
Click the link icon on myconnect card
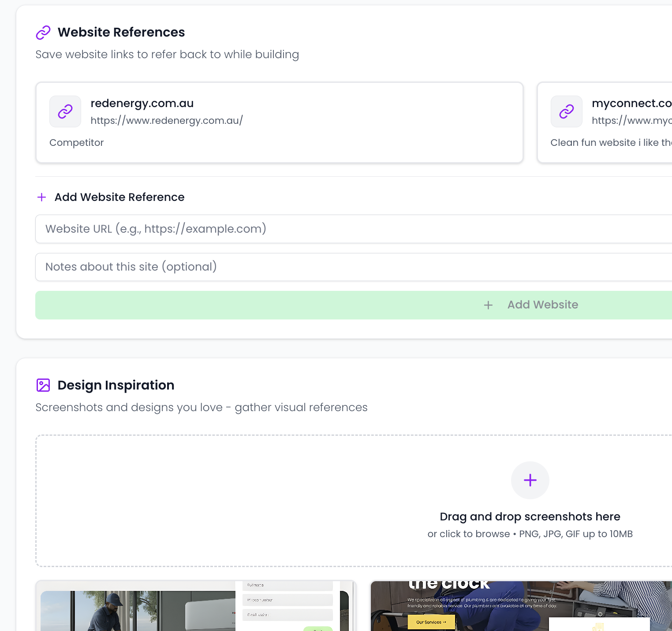(567, 111)
